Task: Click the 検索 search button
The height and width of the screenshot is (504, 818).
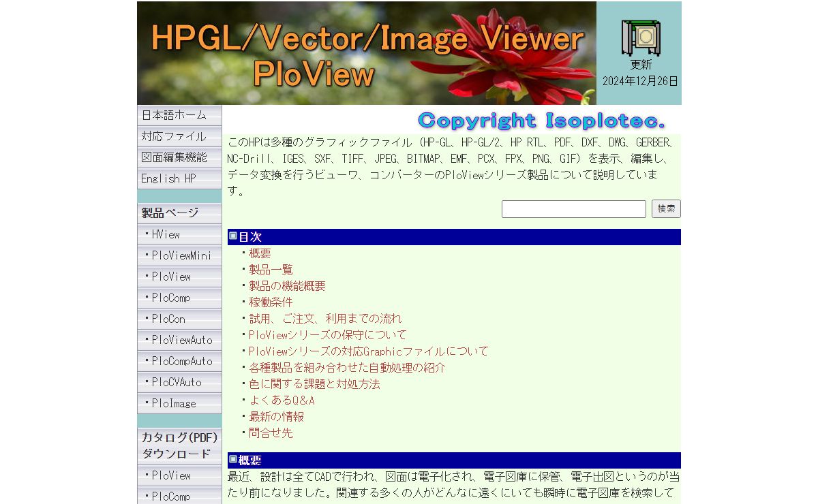Action: (666, 209)
